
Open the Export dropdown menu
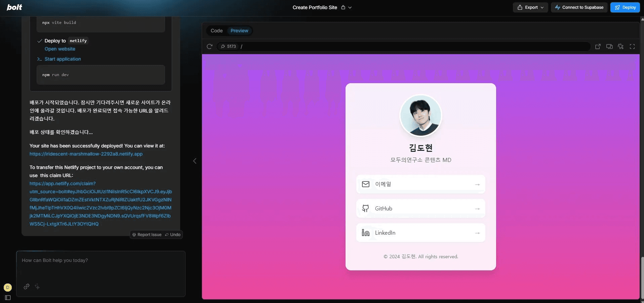pos(530,7)
